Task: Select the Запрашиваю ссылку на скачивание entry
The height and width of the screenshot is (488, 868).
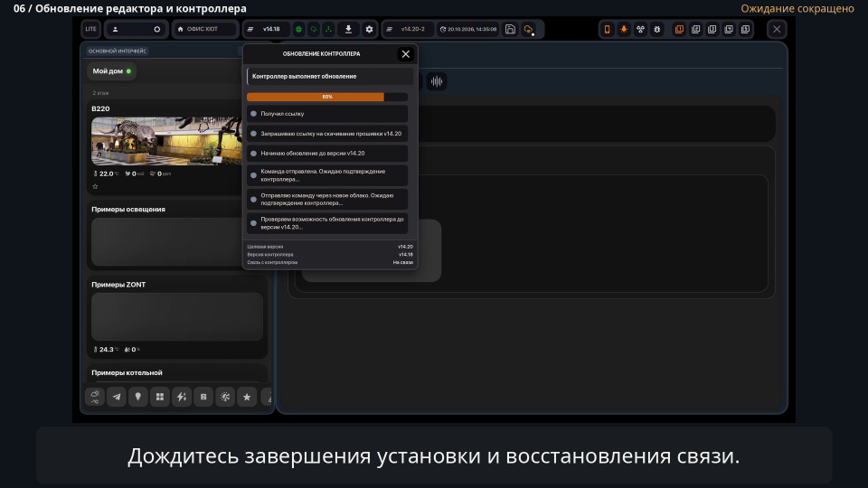Action: click(x=327, y=134)
